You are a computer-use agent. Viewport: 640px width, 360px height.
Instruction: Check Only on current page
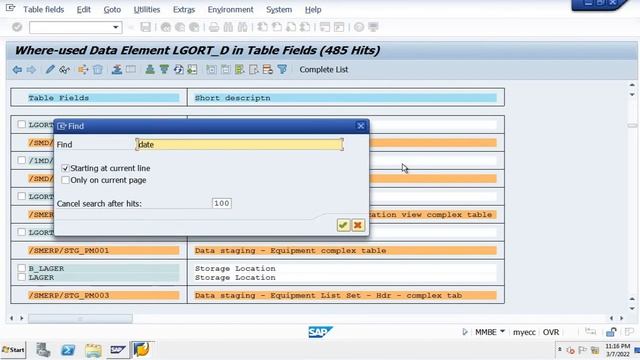click(65, 180)
